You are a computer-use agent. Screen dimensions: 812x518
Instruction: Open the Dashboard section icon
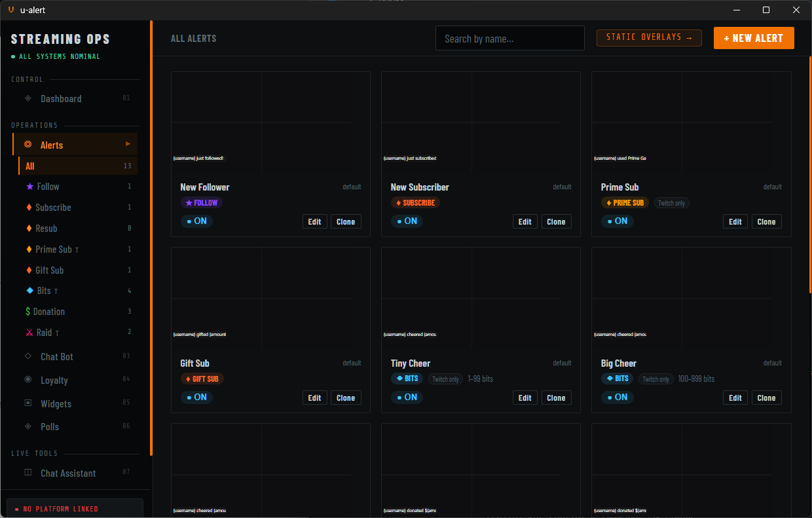tap(28, 98)
